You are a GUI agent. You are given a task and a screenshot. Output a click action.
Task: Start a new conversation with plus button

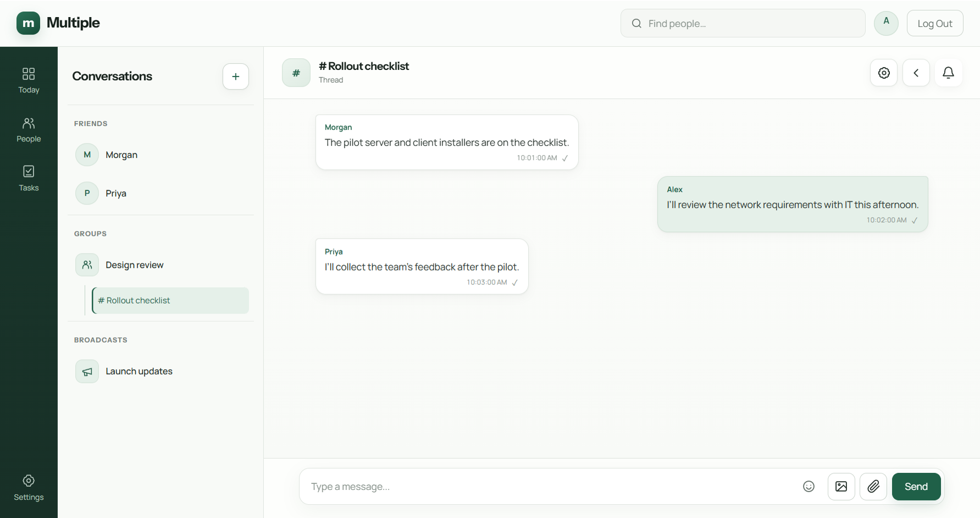click(x=236, y=76)
